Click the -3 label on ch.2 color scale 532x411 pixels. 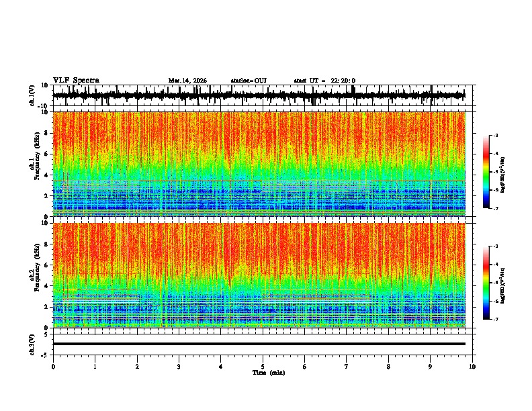495,246
